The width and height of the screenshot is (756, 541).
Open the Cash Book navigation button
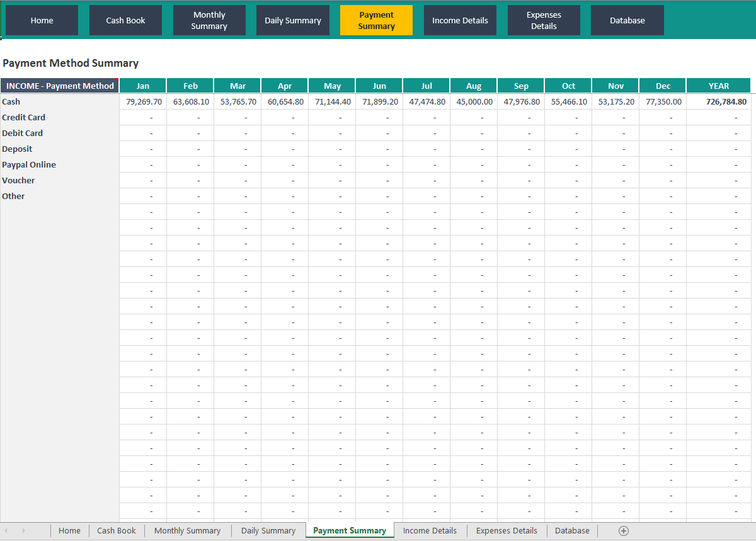pos(125,20)
